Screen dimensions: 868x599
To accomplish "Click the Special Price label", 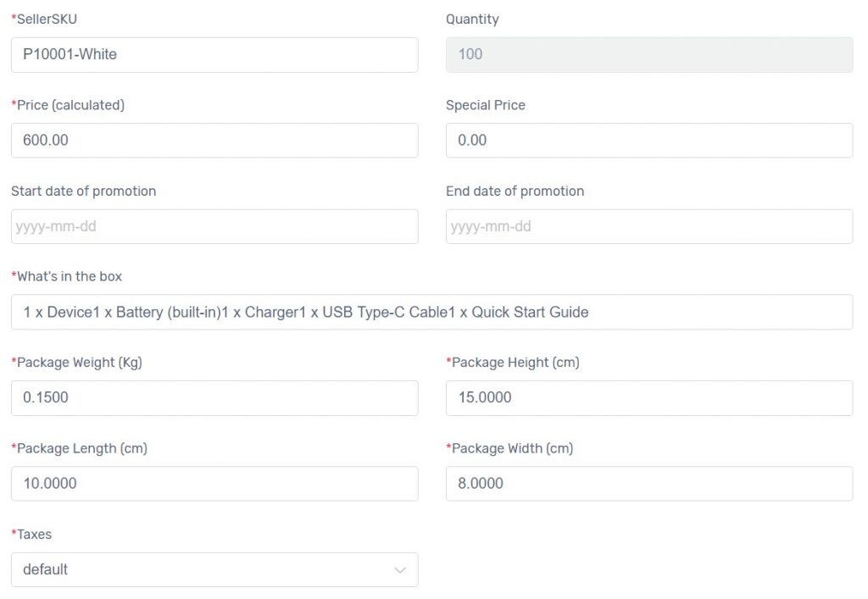I will (486, 105).
